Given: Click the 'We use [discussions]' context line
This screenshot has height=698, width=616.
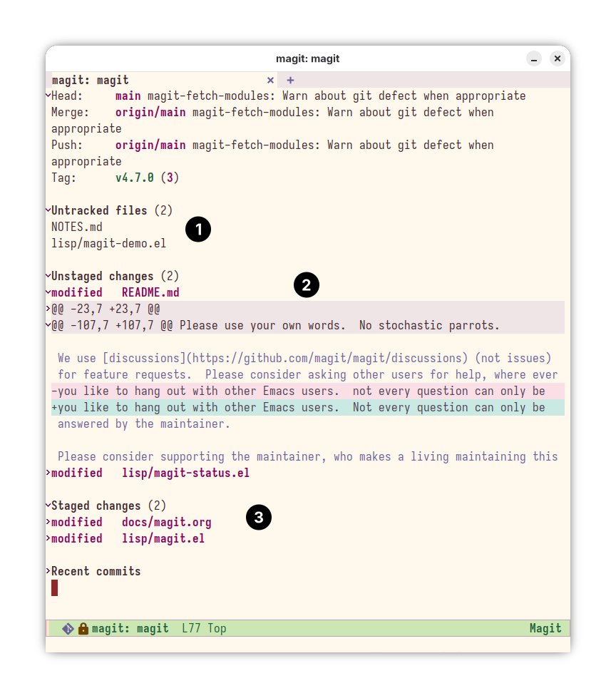Looking at the screenshot, I should coord(304,359).
